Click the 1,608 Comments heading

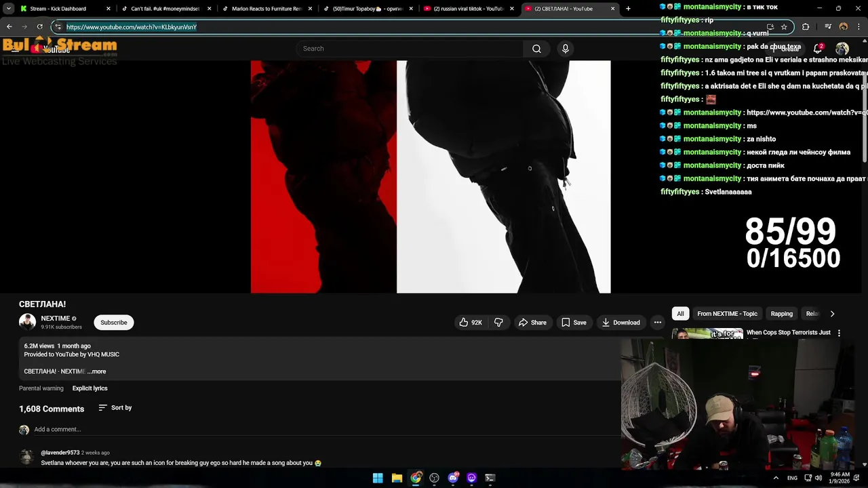coord(52,409)
